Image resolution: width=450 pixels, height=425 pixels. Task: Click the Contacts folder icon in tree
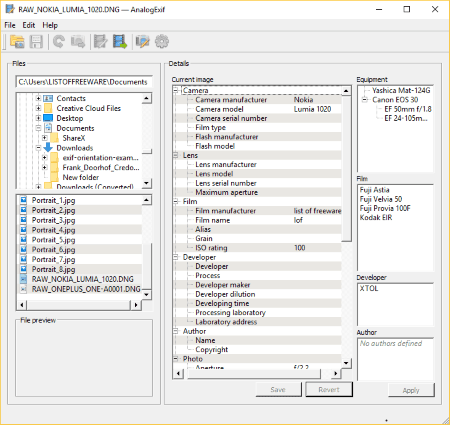coord(48,98)
